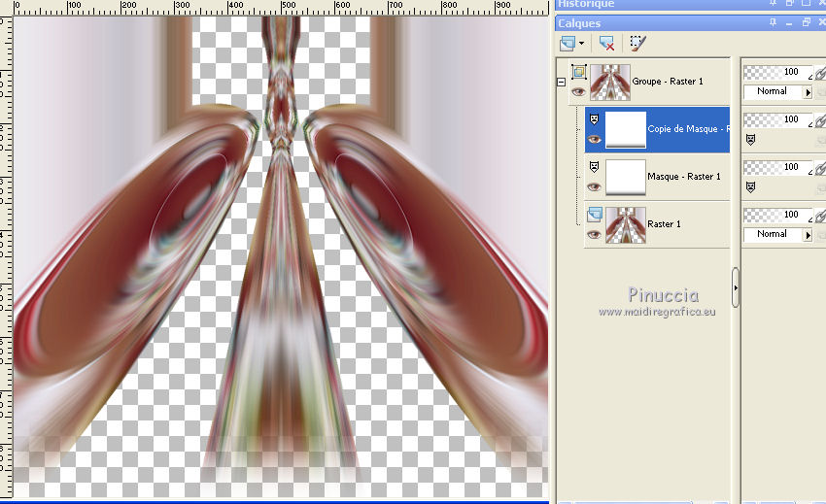Click Normal blend mode field of Raster 1
826x504 pixels.
[773, 234]
